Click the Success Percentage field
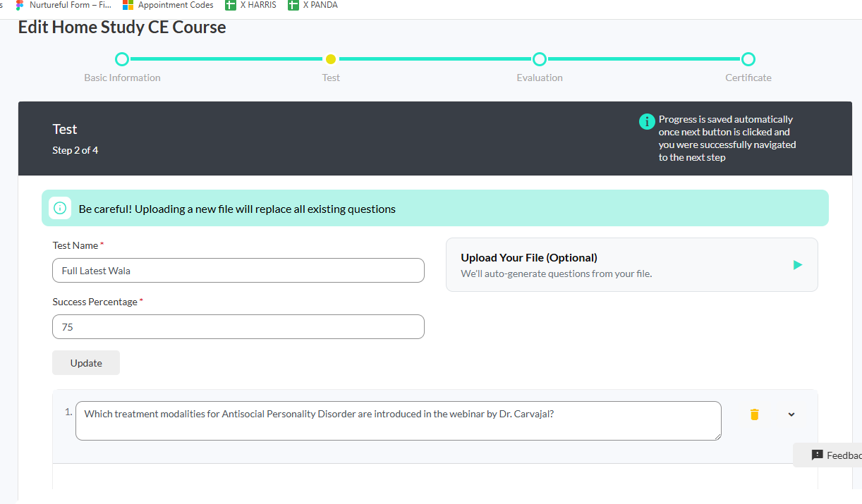 (238, 327)
